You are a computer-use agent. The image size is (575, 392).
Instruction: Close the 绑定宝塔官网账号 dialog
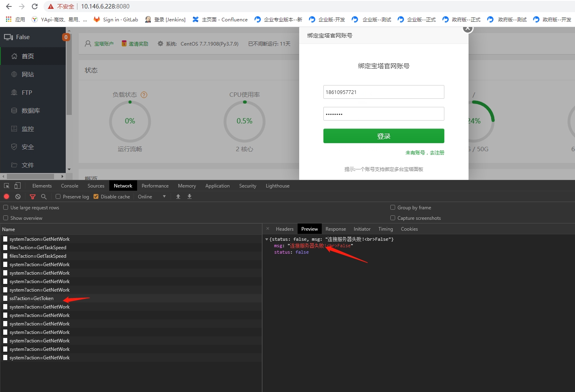468,28
